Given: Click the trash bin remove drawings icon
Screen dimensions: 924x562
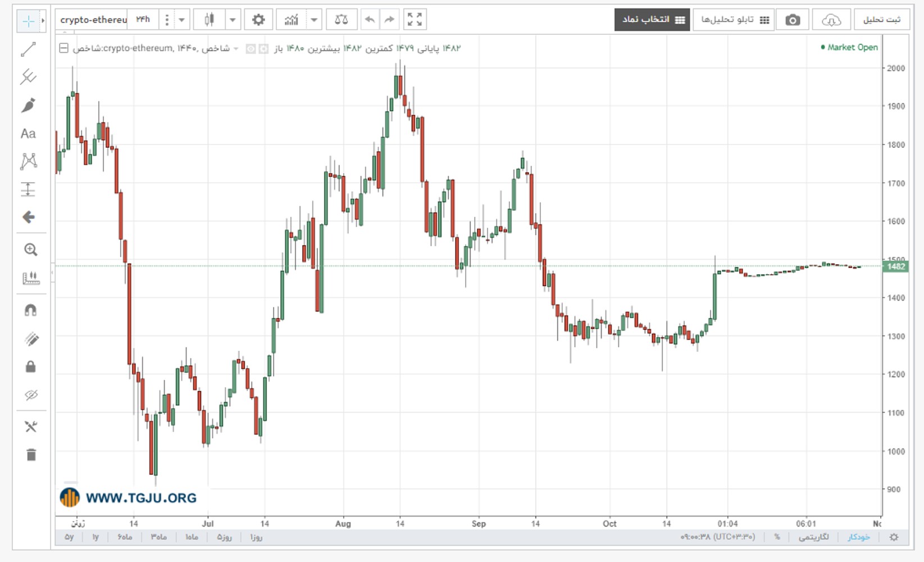Looking at the screenshot, I should (31, 455).
